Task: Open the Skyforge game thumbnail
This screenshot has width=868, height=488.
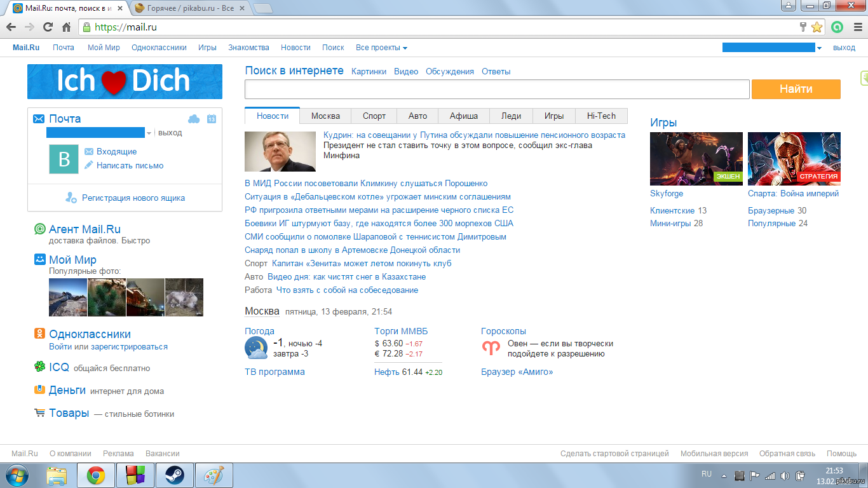Action: 696,159
